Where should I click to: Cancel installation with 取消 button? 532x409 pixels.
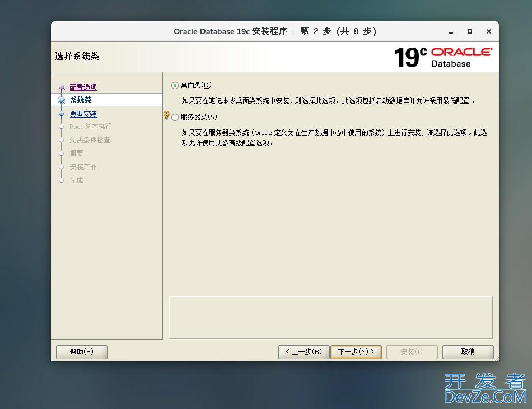[x=468, y=352]
